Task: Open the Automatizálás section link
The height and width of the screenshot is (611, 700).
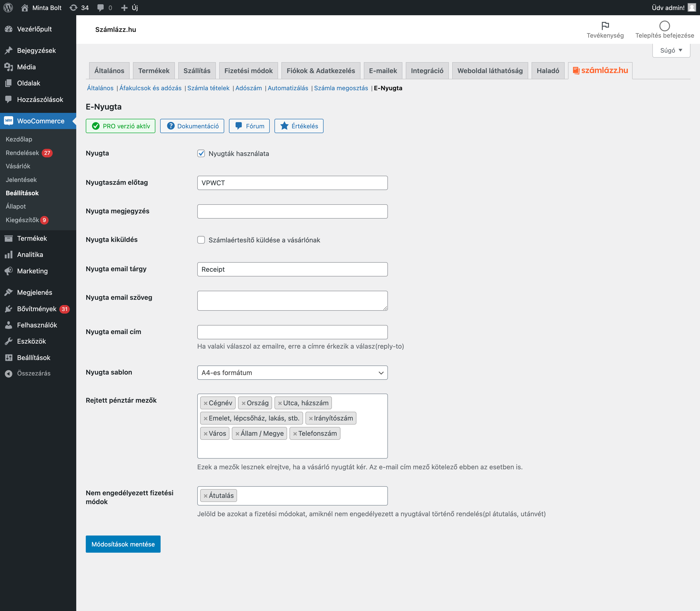Action: [288, 88]
